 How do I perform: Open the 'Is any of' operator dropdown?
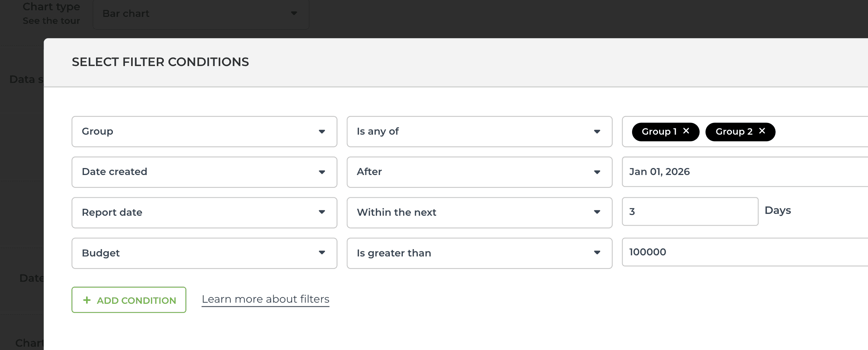point(479,132)
